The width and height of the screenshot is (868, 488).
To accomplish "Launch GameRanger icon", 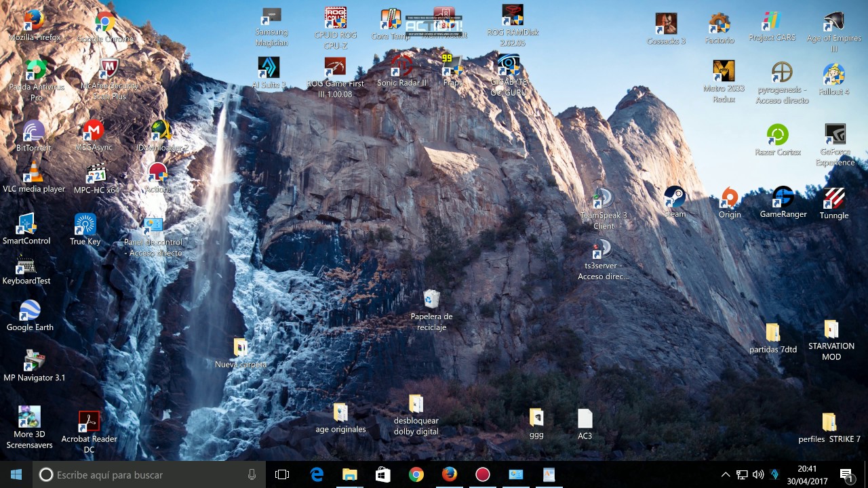I will click(783, 202).
